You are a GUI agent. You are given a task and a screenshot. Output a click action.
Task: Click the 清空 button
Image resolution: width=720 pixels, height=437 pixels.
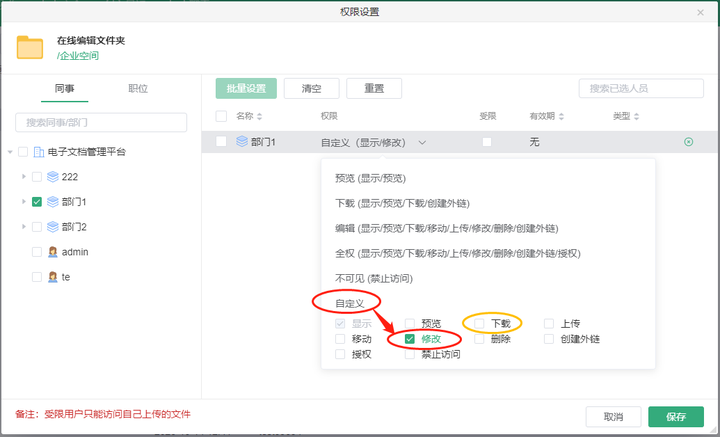[312, 89]
